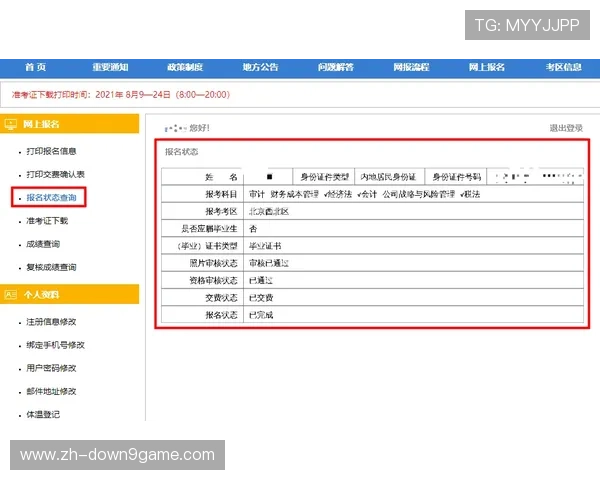The height and width of the screenshot is (480, 600).
Task: Open 注册信息修改 link
Action: (51, 322)
